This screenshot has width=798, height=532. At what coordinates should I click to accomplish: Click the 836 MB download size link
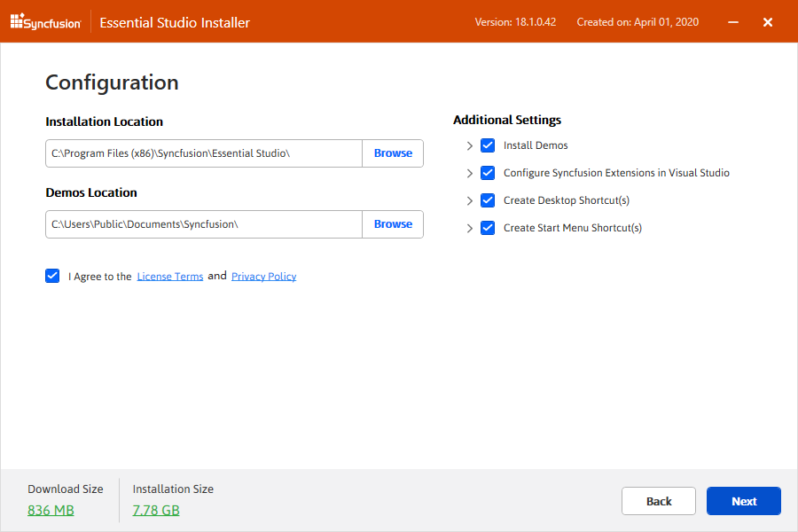(x=51, y=510)
